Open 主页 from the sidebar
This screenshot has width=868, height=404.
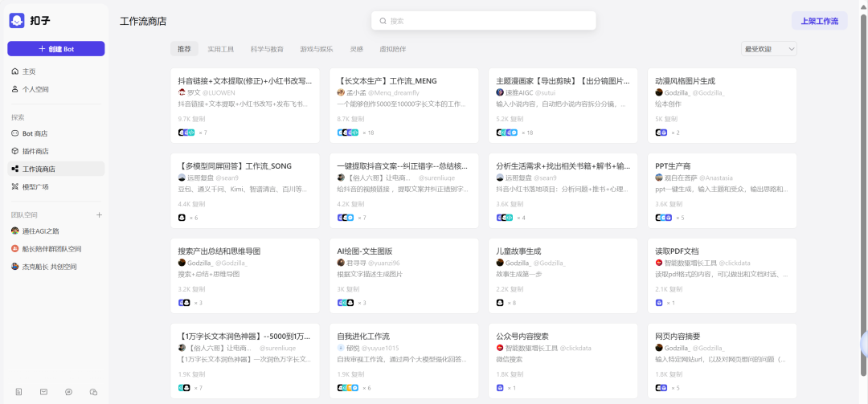click(29, 71)
